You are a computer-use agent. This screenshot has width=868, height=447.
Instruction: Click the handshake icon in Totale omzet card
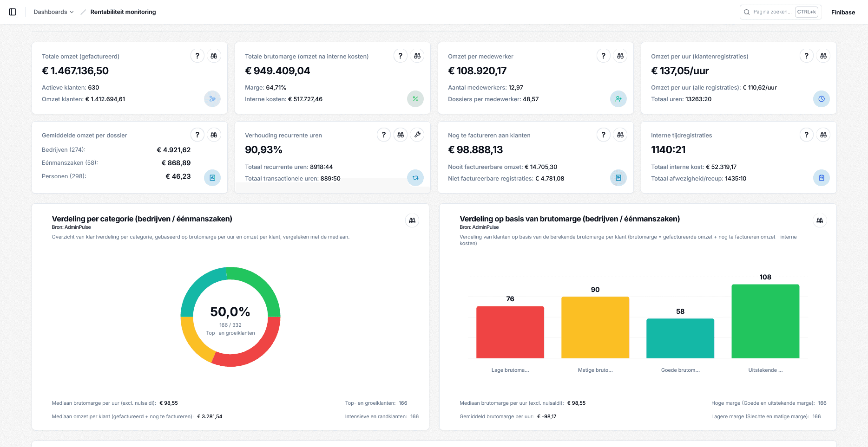[x=212, y=99]
